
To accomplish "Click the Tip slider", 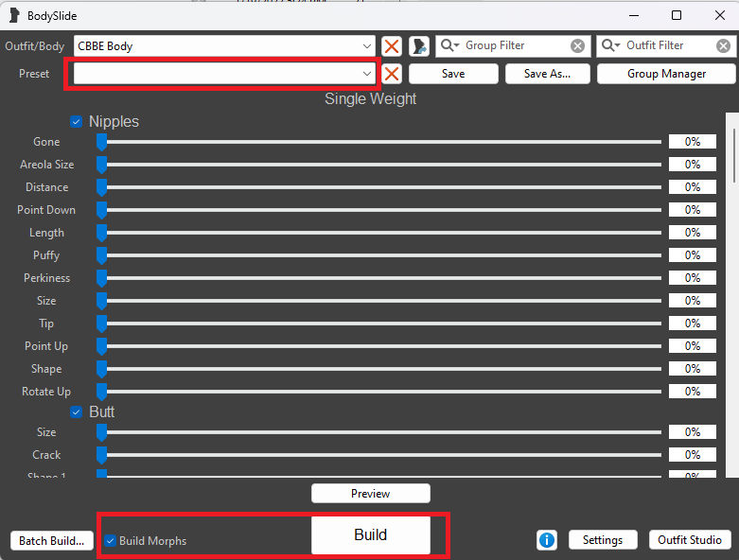I will [378, 324].
